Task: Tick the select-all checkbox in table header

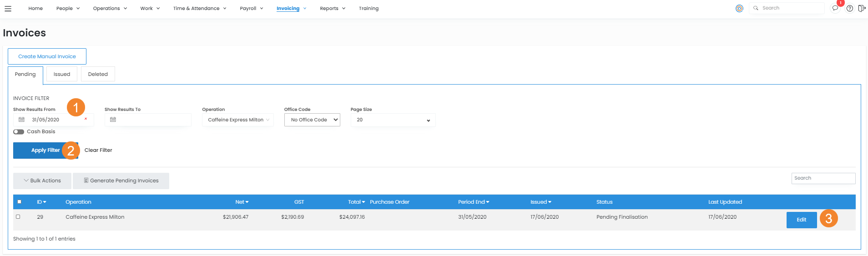Action: coord(19,202)
